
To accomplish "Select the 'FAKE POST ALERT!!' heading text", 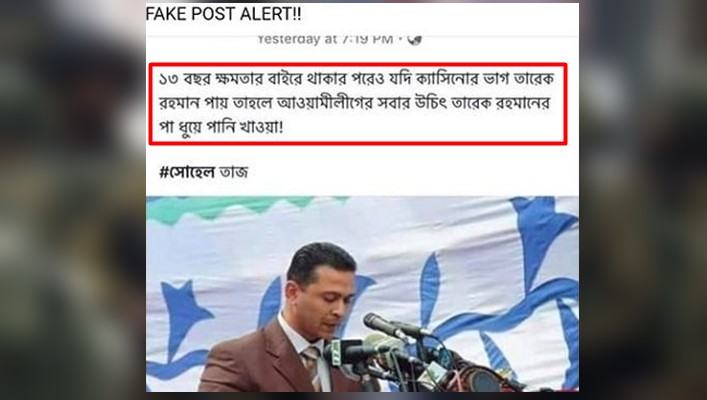I will pos(224,14).
